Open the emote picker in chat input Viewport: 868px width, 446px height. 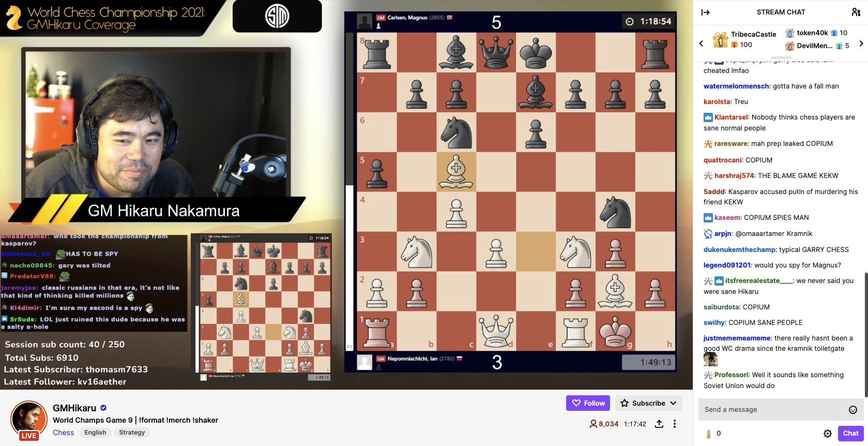coord(853,410)
